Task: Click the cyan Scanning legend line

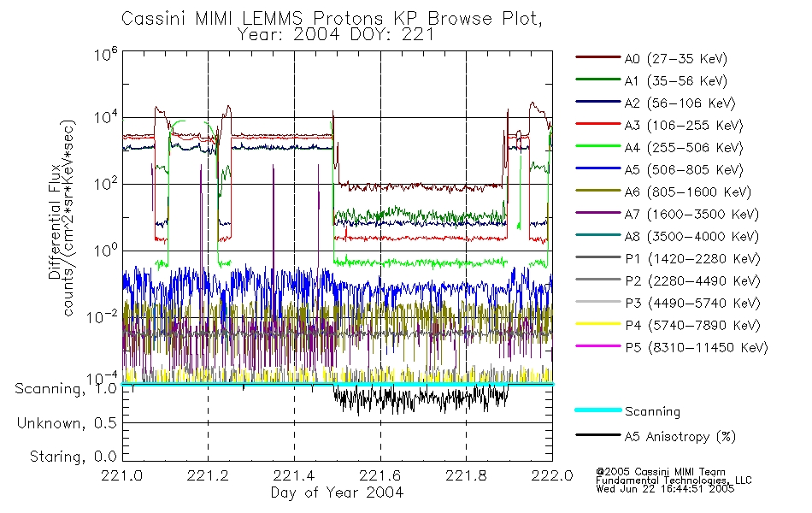Action: pyautogui.click(x=598, y=410)
